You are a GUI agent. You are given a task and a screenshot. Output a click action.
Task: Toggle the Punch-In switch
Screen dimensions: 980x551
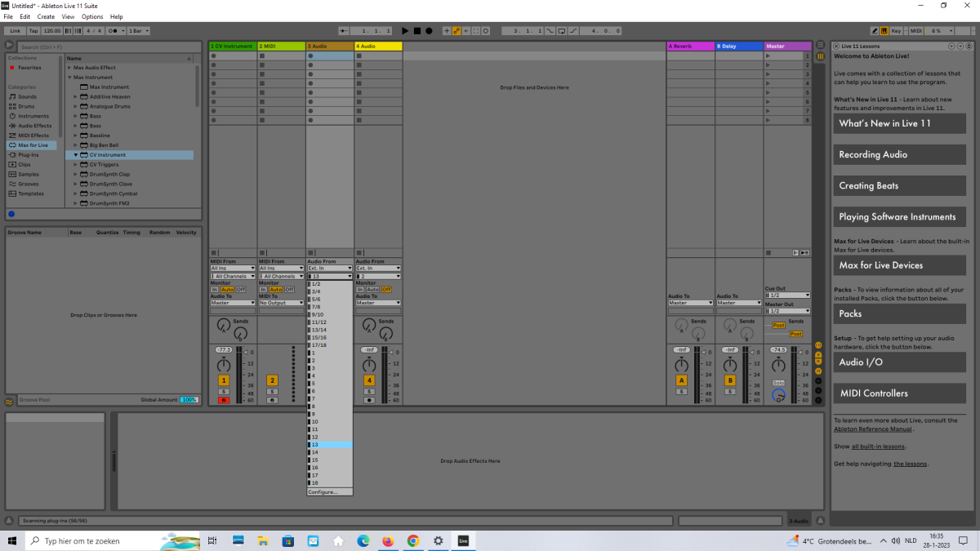click(x=550, y=30)
